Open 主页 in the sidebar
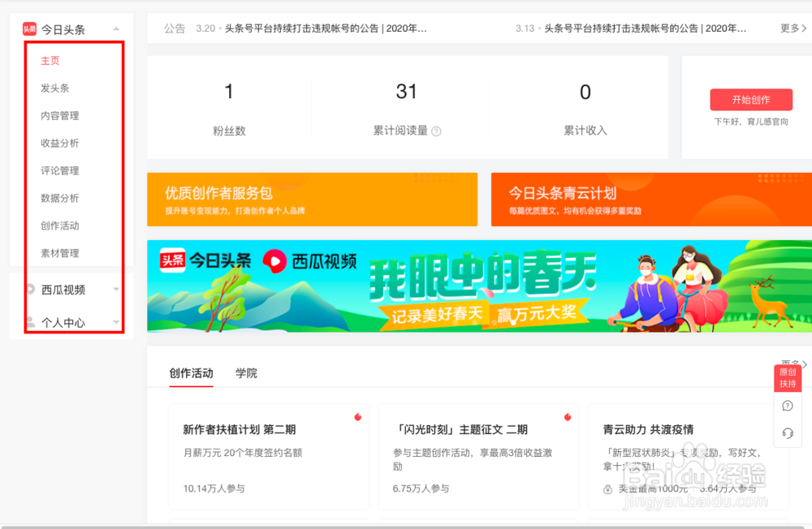 coord(50,61)
